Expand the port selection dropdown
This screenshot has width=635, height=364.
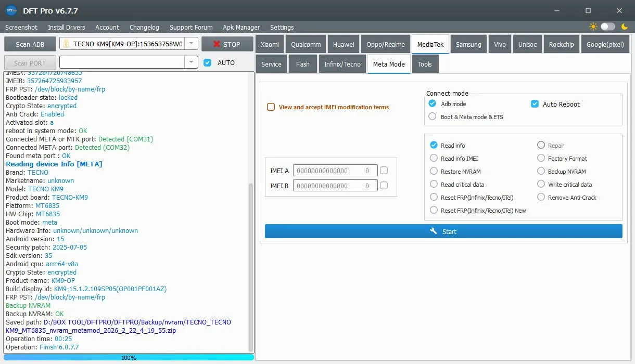[x=192, y=62]
